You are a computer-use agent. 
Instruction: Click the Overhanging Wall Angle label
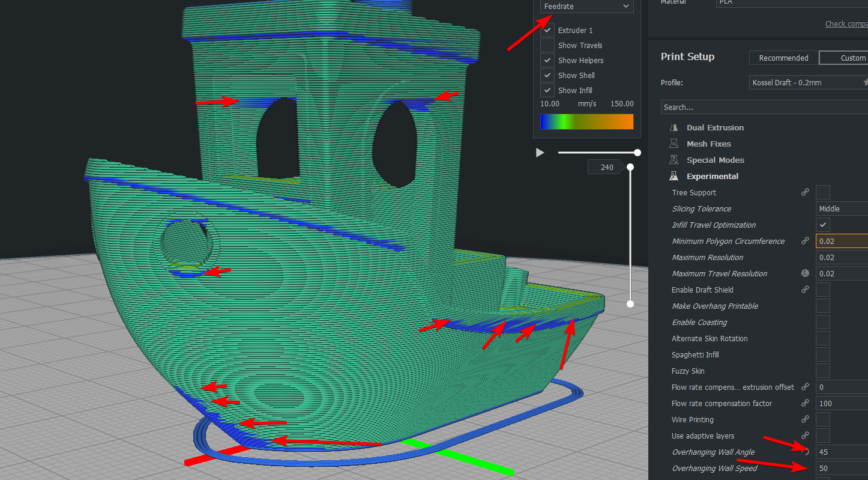click(713, 452)
